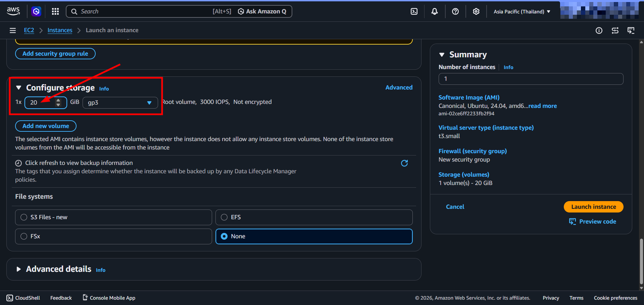
Task: Toggle the hamburger navigation menu
Action: pos(13,30)
